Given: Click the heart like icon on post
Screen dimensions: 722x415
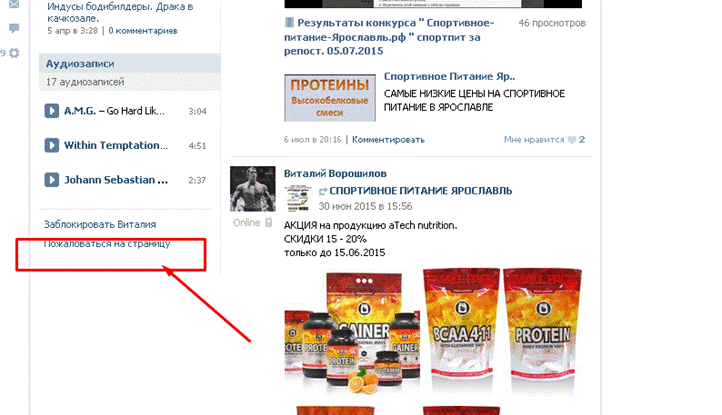Looking at the screenshot, I should pos(571,140).
